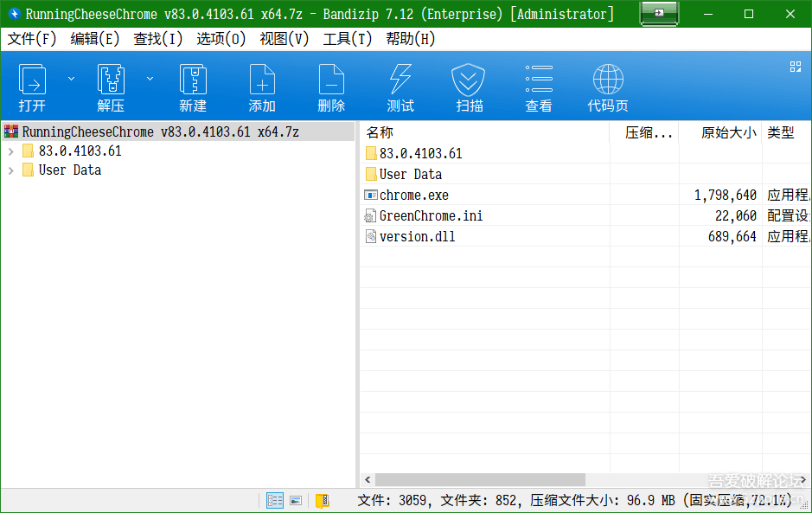Screen dimensions: 812x513
Task: Click the picture view icon in status bar
Action: [296, 501]
